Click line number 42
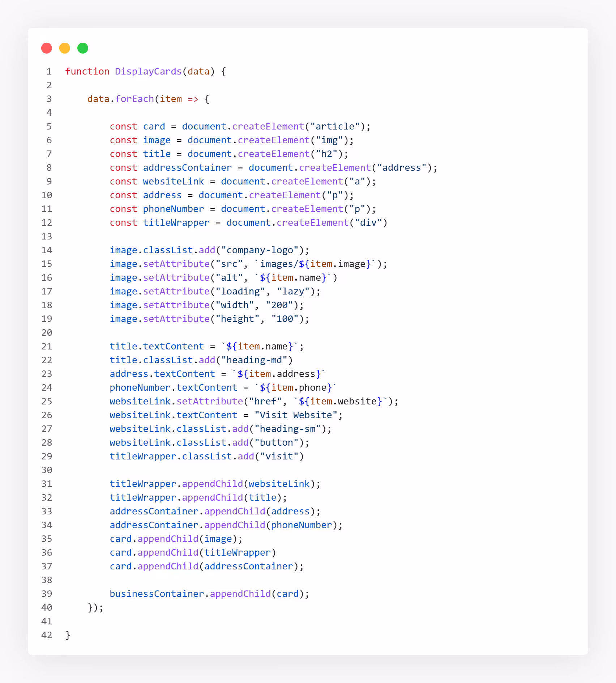This screenshot has height=683, width=616. point(47,635)
